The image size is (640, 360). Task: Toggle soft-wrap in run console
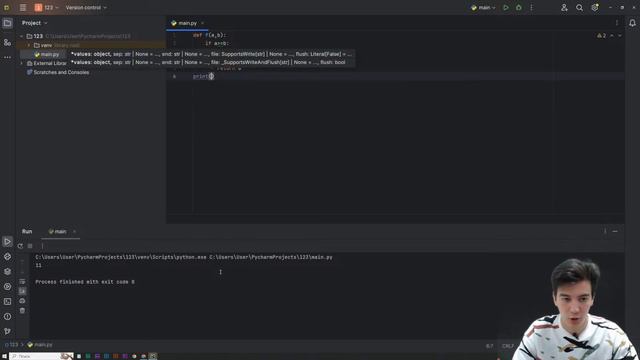point(22,282)
